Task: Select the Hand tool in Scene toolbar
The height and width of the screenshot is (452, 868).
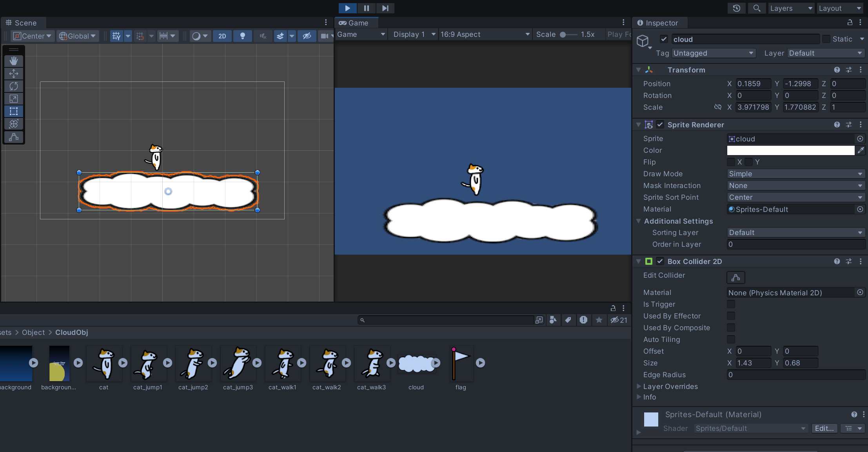Action: tap(14, 61)
